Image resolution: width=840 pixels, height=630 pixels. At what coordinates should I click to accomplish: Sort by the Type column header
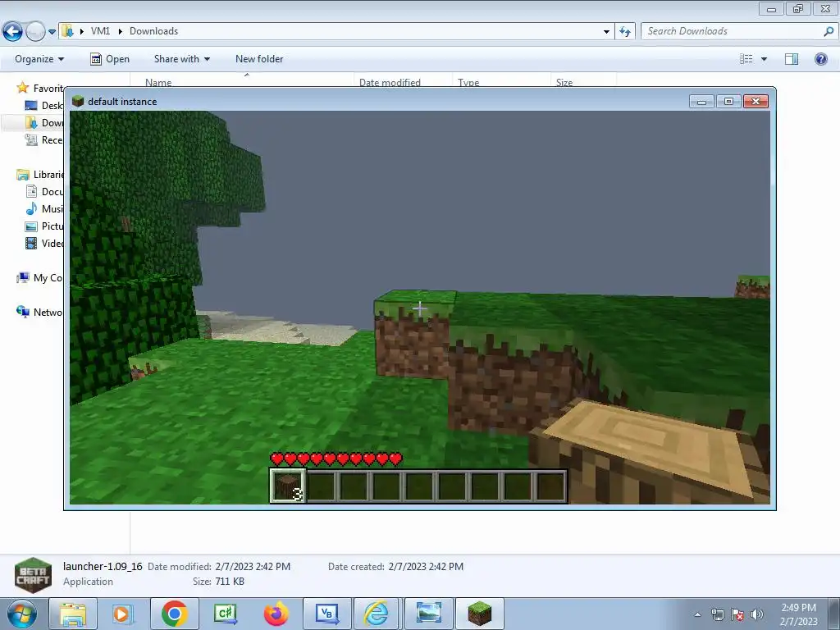click(468, 82)
